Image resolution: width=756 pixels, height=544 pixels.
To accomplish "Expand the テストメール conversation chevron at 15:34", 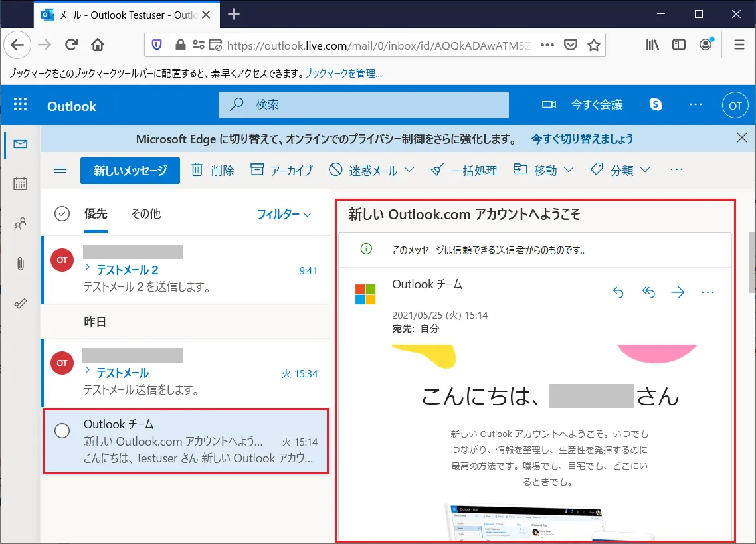I will tap(87, 370).
